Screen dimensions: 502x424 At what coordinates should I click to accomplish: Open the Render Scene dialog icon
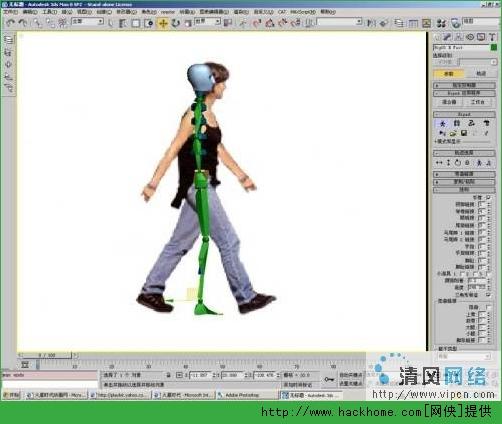[455, 23]
